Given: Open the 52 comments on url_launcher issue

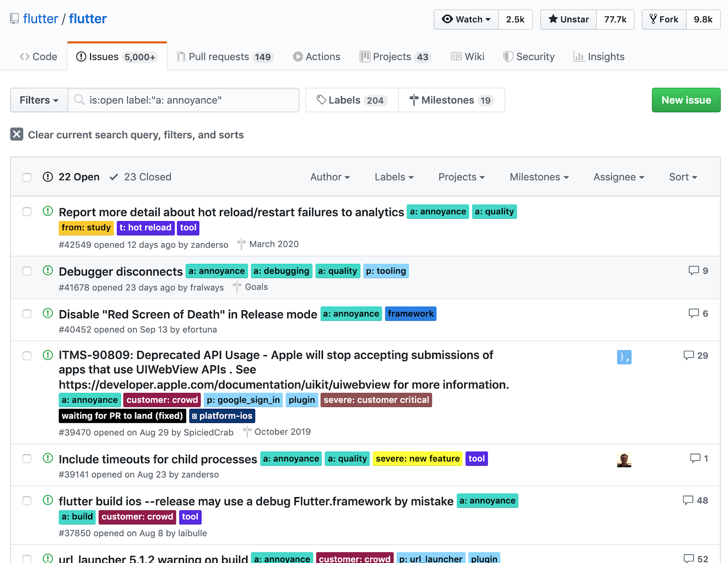Looking at the screenshot, I should pos(696,558).
